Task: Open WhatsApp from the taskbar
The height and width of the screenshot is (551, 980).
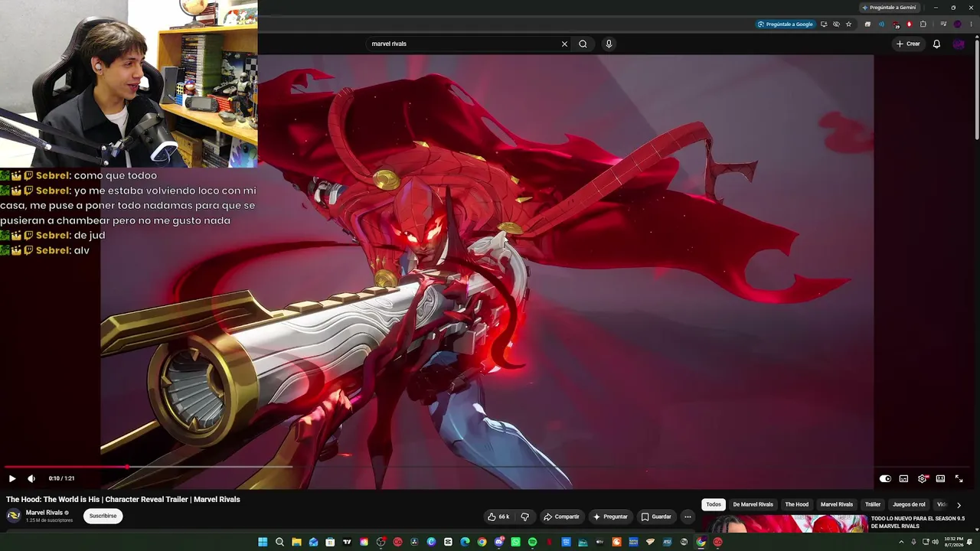Action: 515,542
